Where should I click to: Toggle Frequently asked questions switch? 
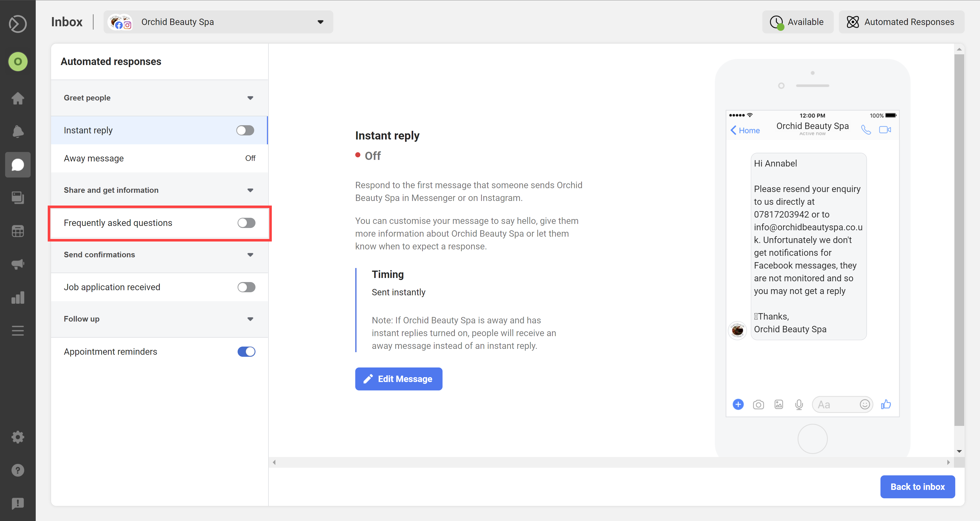coord(246,223)
